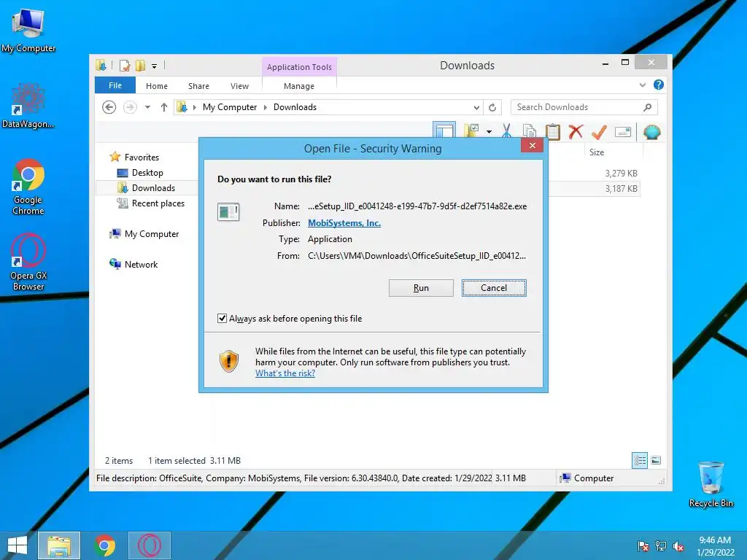Open the MobiSystems, Inc. publisher link

tap(344, 223)
